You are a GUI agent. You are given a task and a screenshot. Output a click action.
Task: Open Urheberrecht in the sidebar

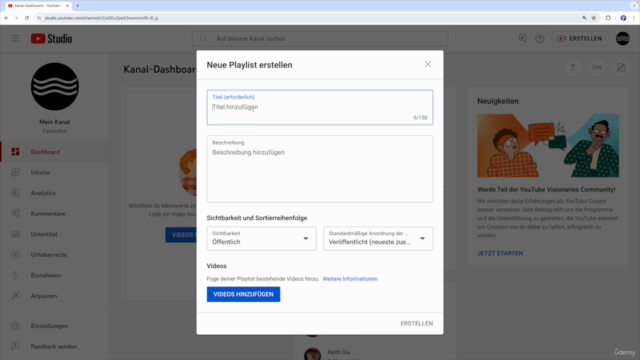point(55,255)
